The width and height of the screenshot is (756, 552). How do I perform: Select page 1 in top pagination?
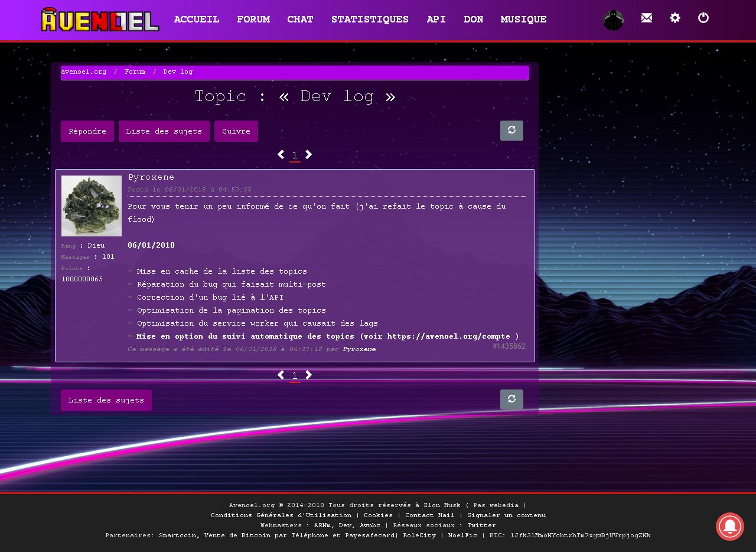coord(295,155)
